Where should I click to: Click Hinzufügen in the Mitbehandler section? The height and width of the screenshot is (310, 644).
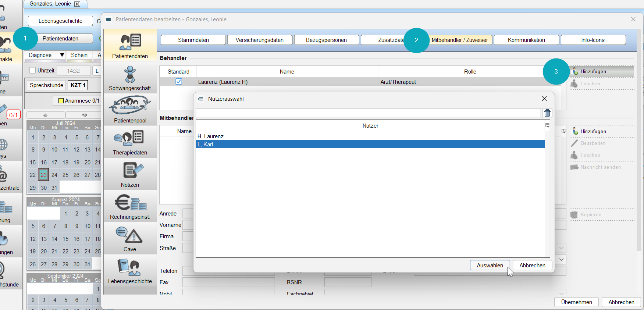tap(602, 132)
